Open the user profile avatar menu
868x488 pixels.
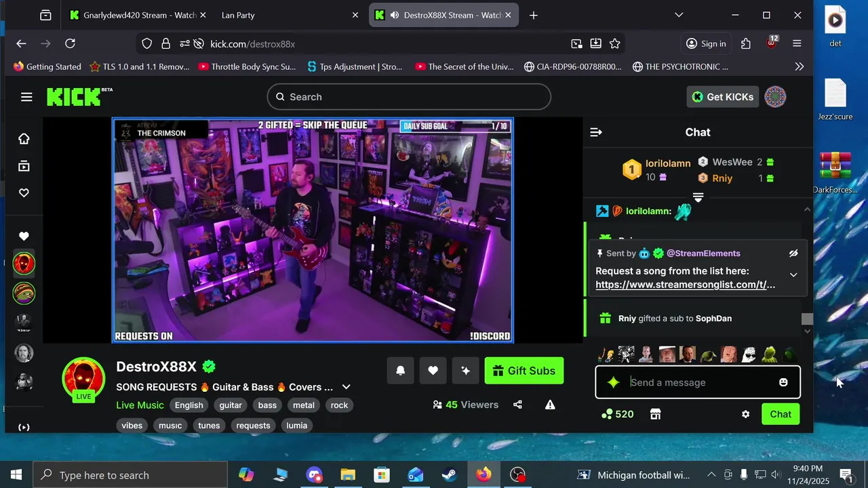(x=775, y=97)
